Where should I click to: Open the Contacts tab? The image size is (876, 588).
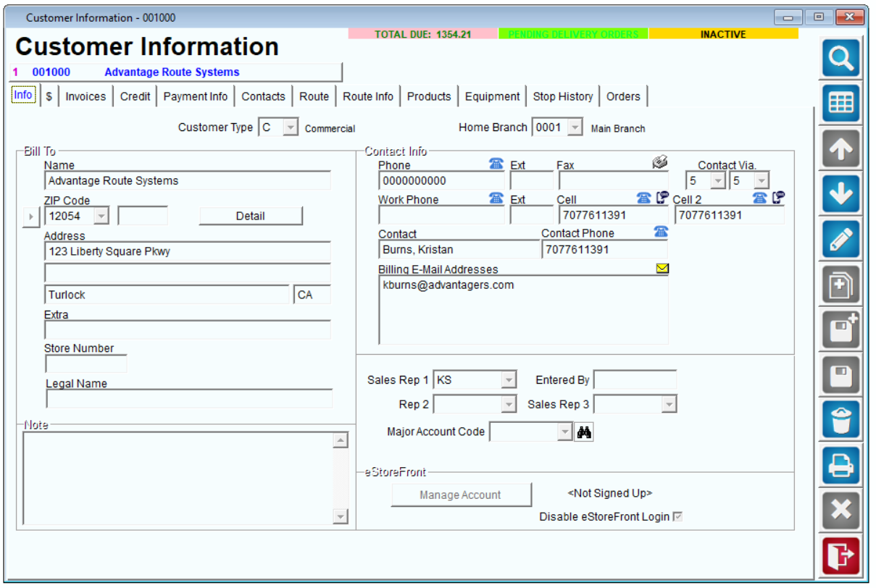pos(263,96)
